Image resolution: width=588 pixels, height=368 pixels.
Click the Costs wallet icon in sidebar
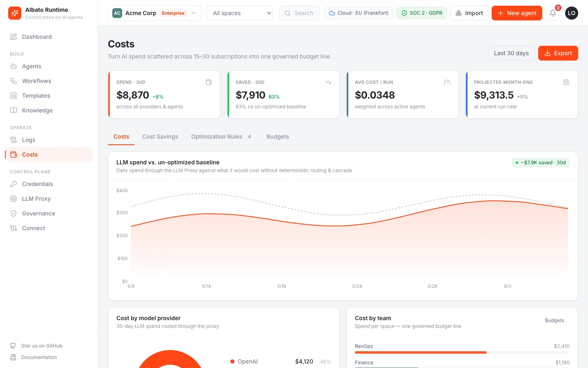[13, 155]
